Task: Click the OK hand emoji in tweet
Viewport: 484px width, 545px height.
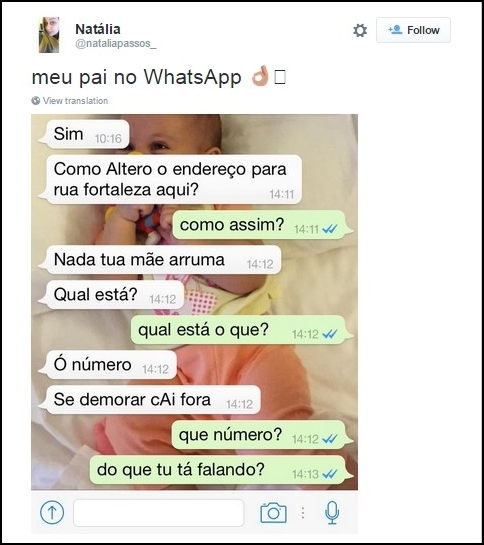Action: click(260, 76)
